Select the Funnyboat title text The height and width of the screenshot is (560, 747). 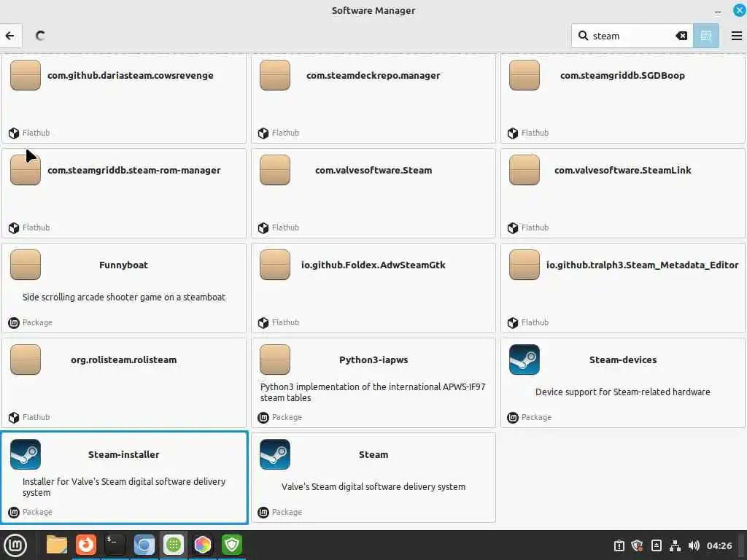[x=123, y=265]
